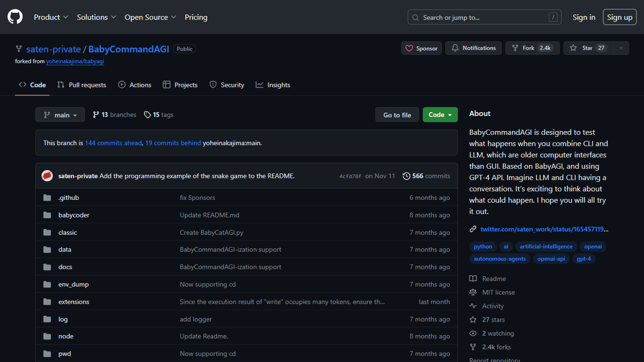The image size is (644, 362).
Task: Open the Open Source dropdown menu
Action: coord(150,17)
